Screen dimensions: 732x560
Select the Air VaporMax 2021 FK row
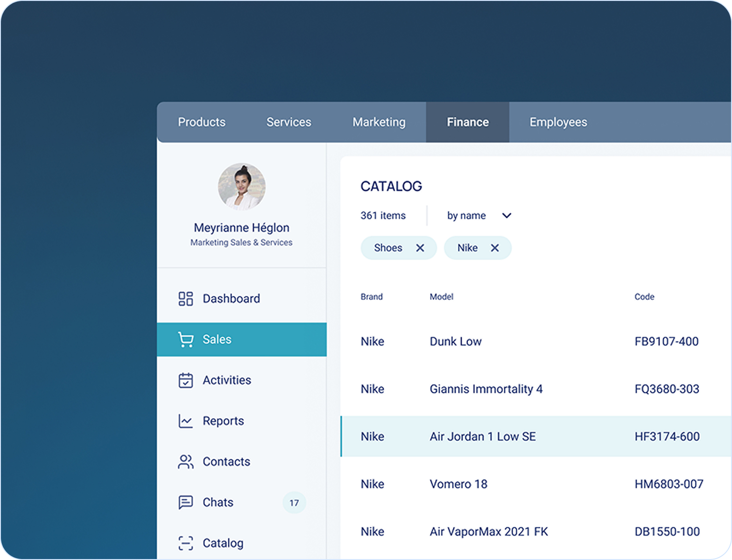coord(536,532)
